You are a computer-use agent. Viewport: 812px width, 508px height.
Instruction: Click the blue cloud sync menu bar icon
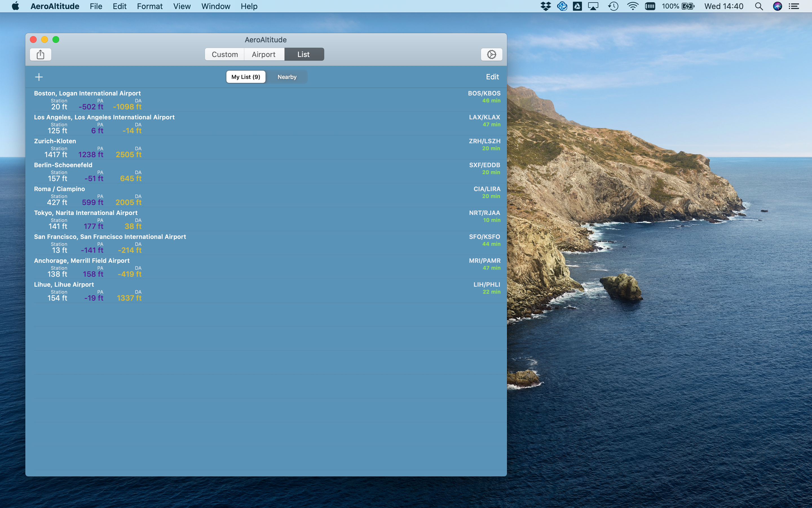(562, 6)
